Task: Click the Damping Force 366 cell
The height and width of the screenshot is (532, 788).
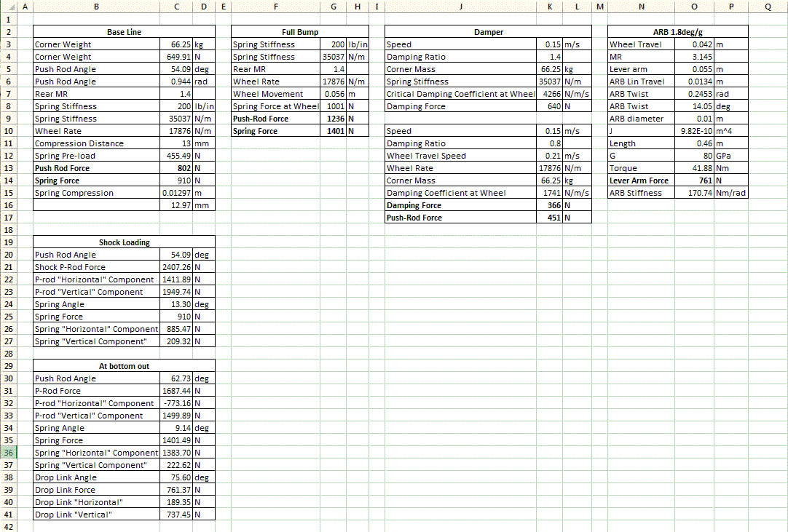Action: click(550, 205)
